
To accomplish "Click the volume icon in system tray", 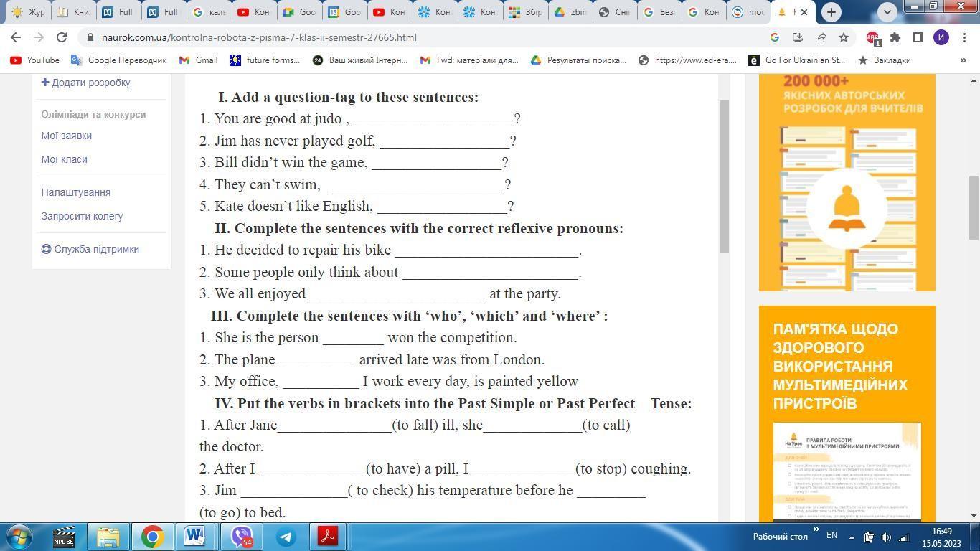I will [x=886, y=537].
